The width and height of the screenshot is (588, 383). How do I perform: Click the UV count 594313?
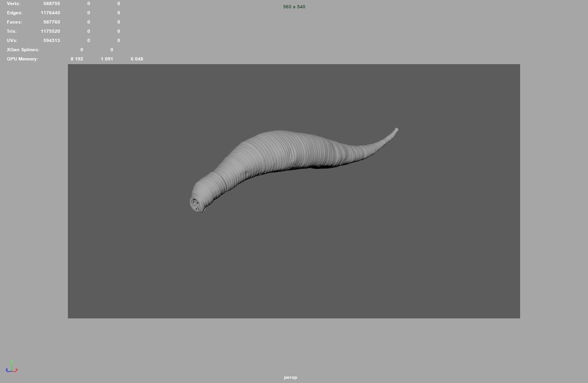[52, 41]
